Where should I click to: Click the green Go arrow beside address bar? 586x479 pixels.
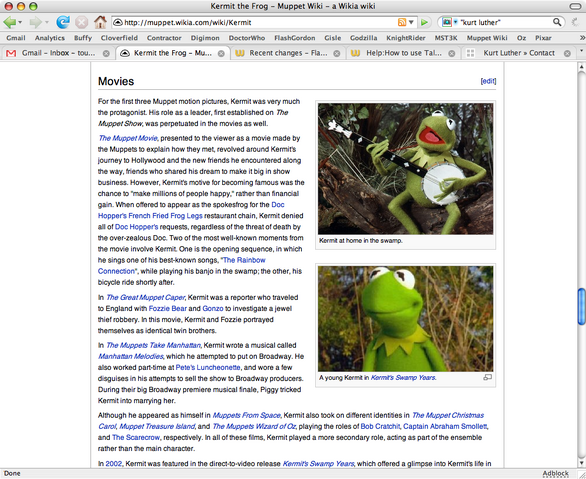coord(424,22)
